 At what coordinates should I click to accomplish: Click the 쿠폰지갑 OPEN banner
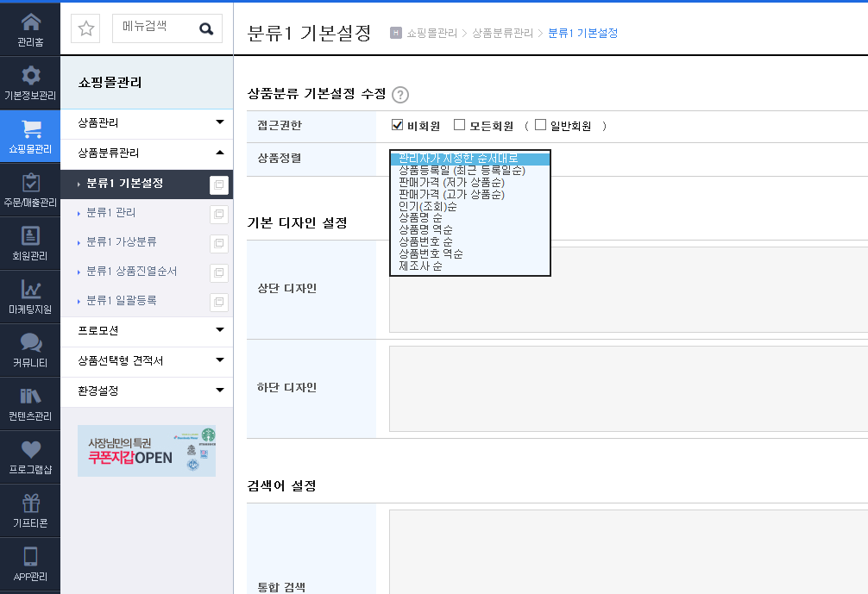(147, 451)
